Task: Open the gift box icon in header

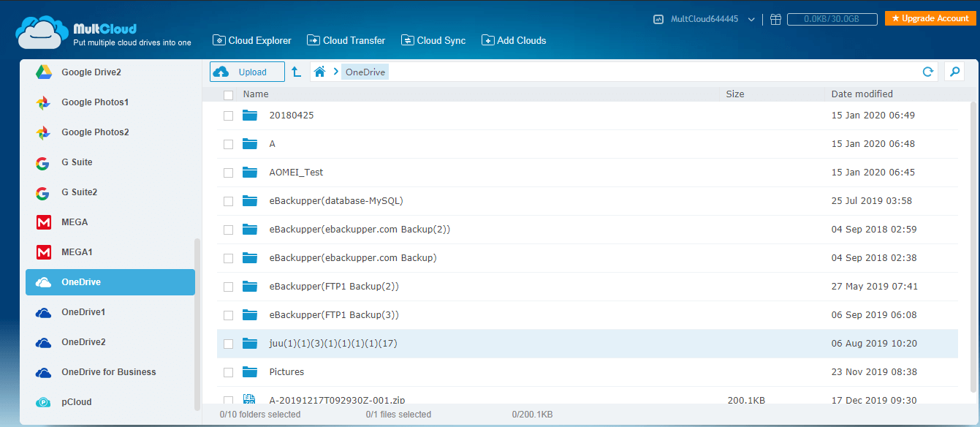Action: (775, 20)
